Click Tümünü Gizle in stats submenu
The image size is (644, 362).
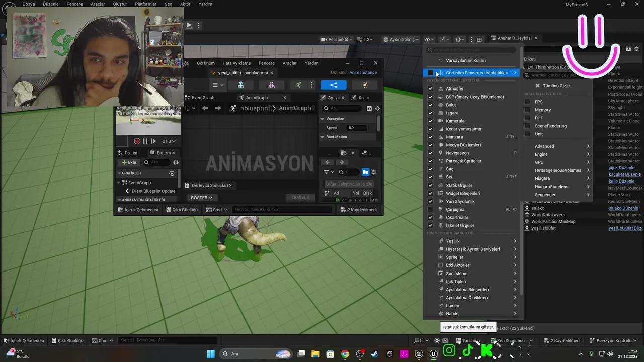556,86
